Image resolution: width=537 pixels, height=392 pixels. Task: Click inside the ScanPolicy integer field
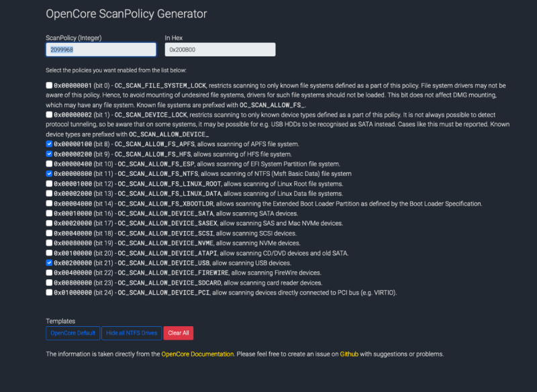pyautogui.click(x=99, y=49)
